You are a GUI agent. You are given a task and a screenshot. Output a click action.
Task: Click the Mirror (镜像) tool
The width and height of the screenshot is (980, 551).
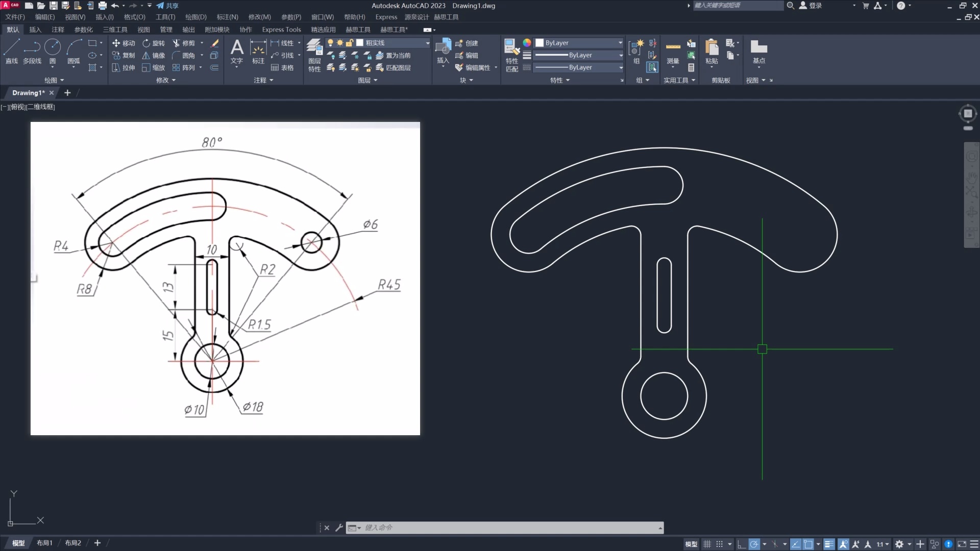click(154, 56)
